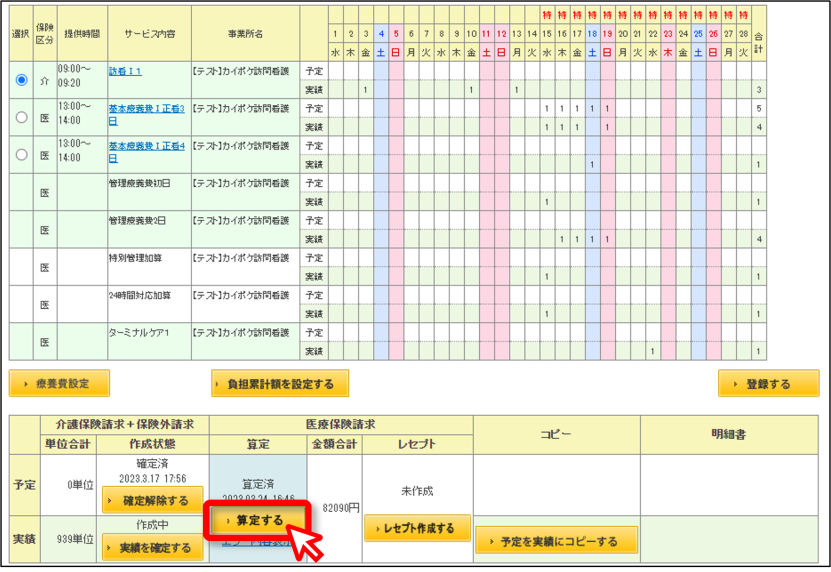Select the 基本療養費Ⅰ正看3日 row radio button
Image resolution: width=831 pixels, height=572 pixels.
pyautogui.click(x=21, y=117)
